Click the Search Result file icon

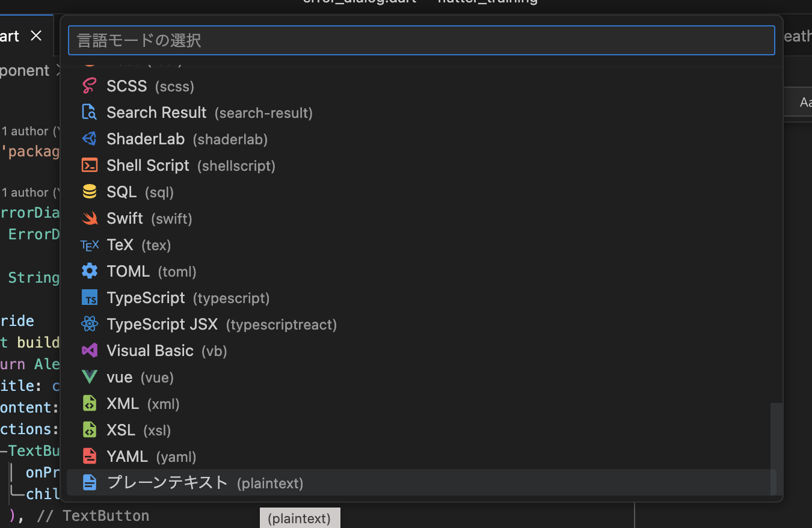tap(90, 112)
